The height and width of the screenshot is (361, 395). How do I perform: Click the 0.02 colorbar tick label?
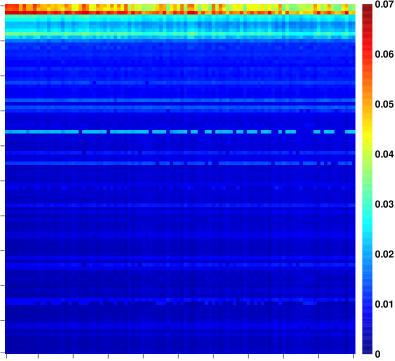click(384, 254)
